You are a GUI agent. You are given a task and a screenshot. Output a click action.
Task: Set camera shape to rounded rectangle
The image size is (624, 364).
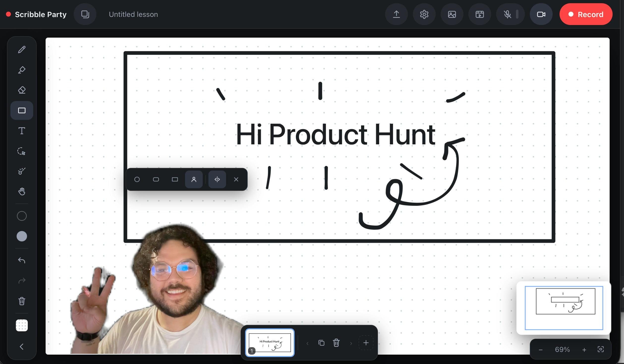point(156,180)
